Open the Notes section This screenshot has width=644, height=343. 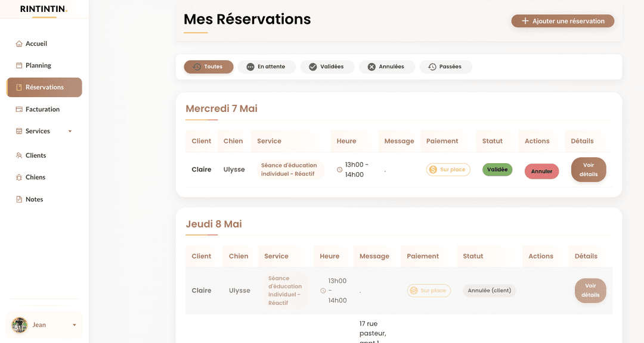coord(34,199)
